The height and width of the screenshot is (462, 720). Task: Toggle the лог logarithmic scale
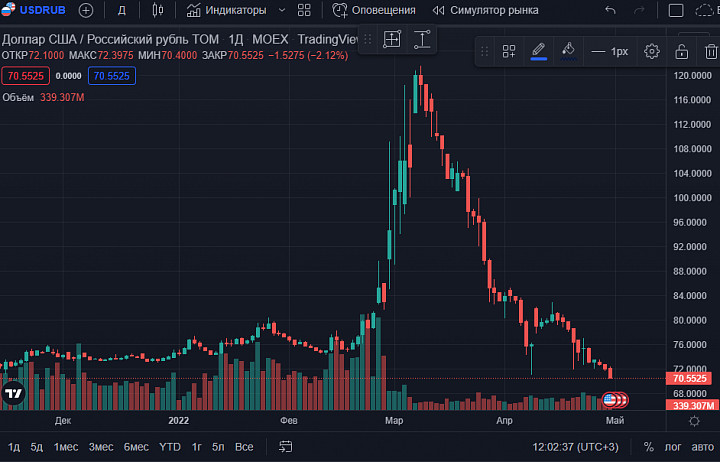point(673,447)
